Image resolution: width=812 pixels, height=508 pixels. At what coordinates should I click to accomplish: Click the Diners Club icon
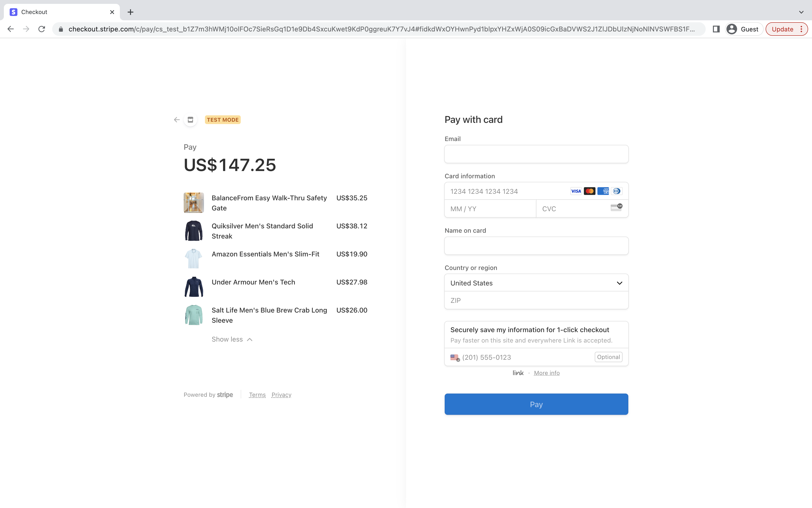coord(617,191)
